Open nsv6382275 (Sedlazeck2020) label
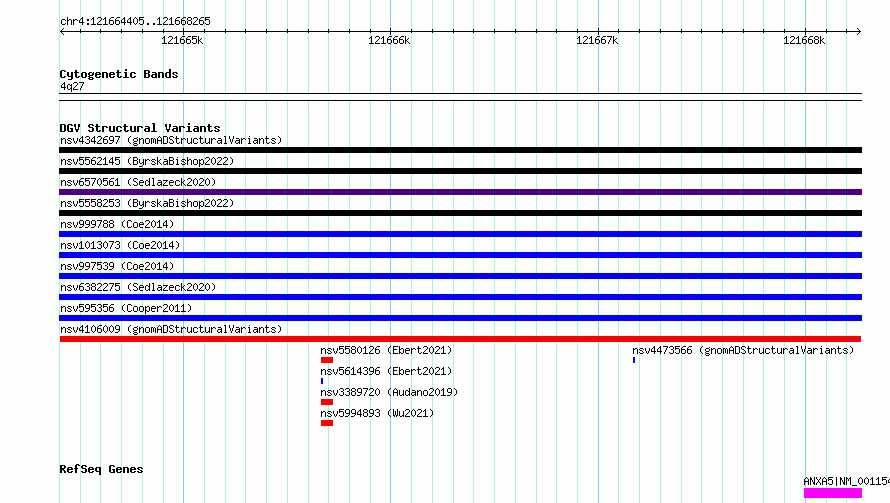This screenshot has width=890, height=503. tap(138, 287)
